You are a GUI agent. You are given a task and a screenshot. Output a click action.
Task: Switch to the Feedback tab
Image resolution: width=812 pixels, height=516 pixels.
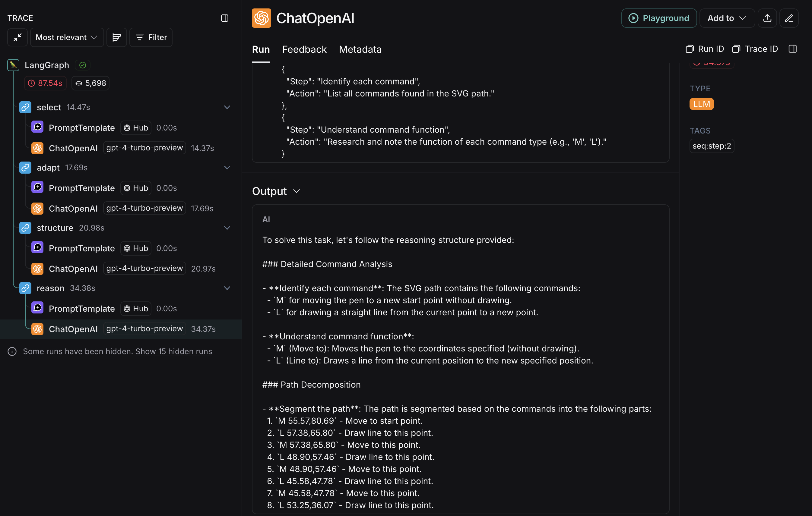click(305, 49)
